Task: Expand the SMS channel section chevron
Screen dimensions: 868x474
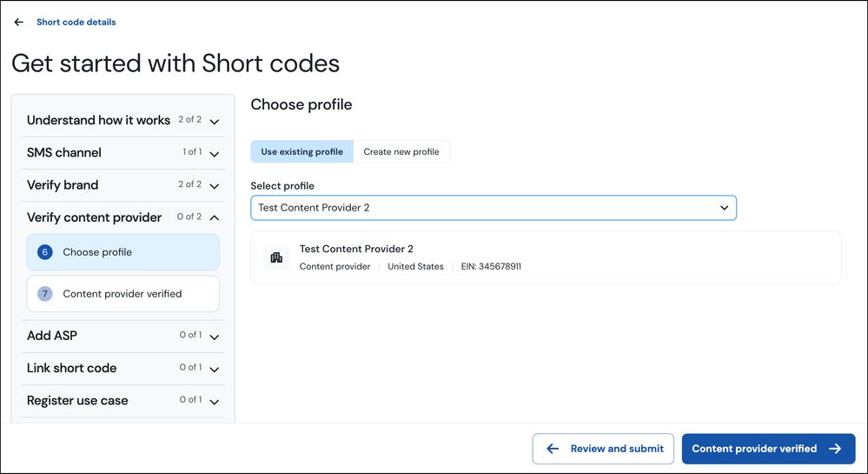Action: click(215, 154)
